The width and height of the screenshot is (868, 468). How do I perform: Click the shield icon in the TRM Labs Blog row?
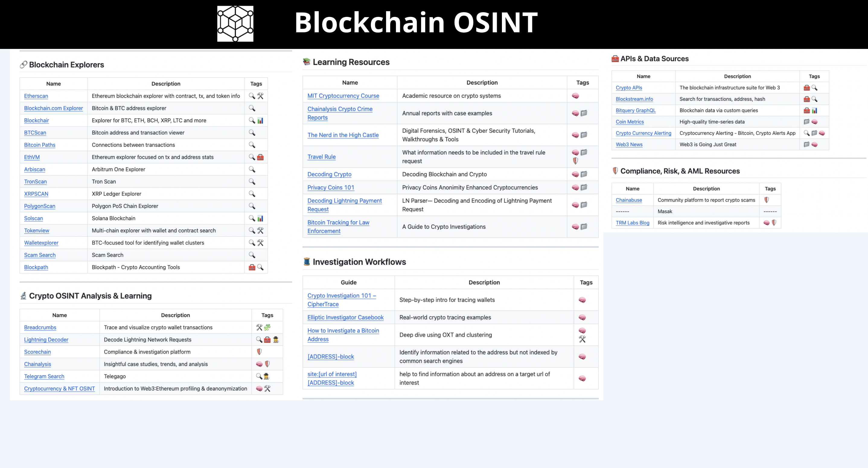click(x=774, y=223)
